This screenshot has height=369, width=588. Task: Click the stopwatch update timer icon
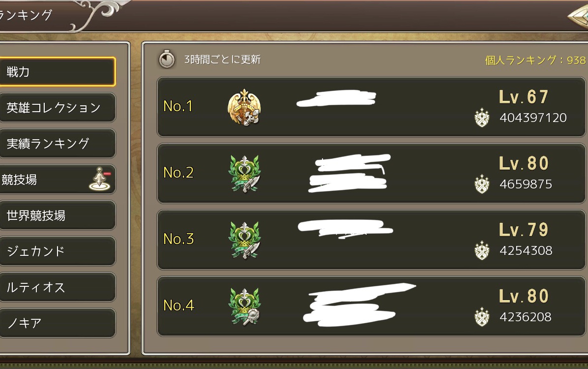(167, 59)
